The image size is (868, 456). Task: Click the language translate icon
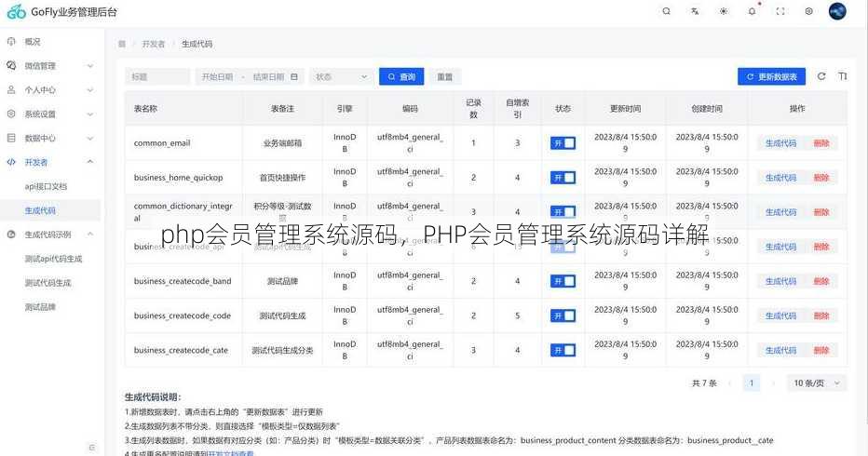[695, 11]
